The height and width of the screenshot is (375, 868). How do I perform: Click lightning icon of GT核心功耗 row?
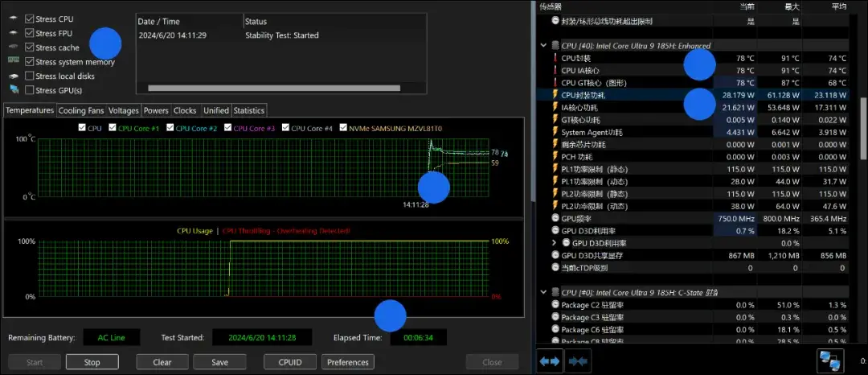(x=555, y=120)
